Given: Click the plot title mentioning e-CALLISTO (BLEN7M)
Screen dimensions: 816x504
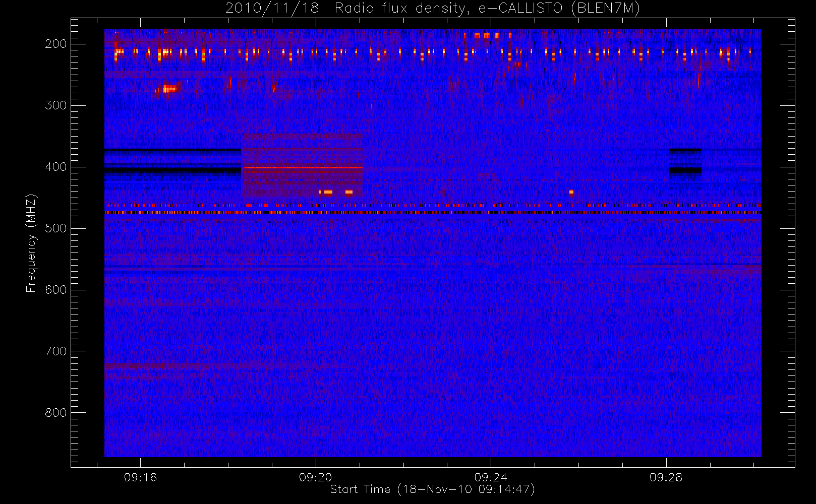Looking at the screenshot, I should [x=433, y=9].
